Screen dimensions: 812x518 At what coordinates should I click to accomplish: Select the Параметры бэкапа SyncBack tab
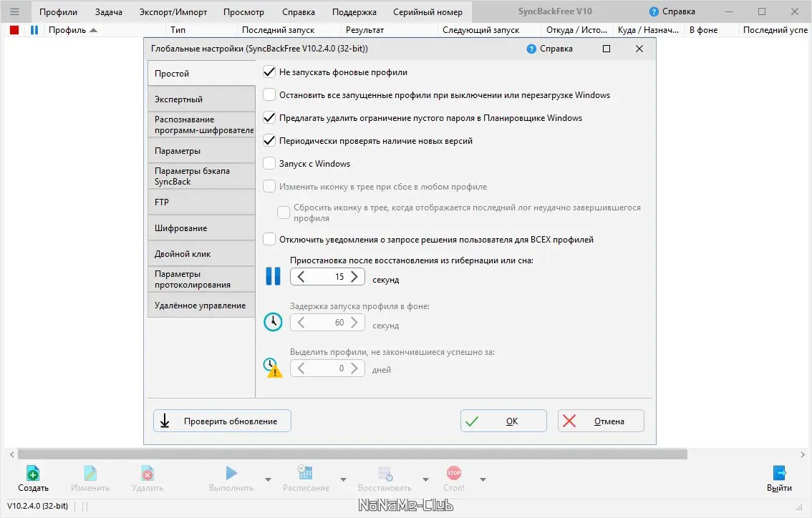[201, 176]
